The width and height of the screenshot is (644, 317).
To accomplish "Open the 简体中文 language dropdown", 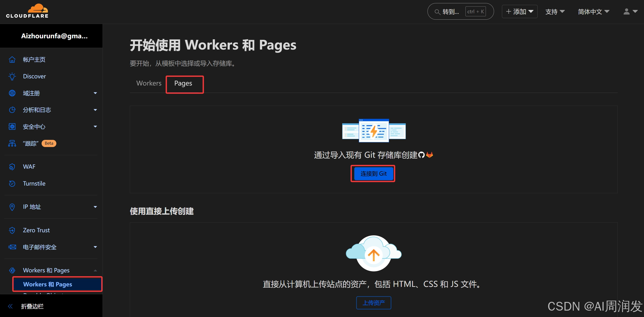I will [x=594, y=11].
